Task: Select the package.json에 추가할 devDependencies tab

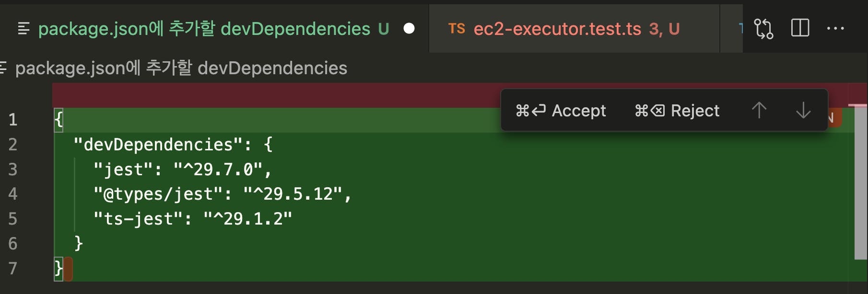Action: tap(204, 29)
